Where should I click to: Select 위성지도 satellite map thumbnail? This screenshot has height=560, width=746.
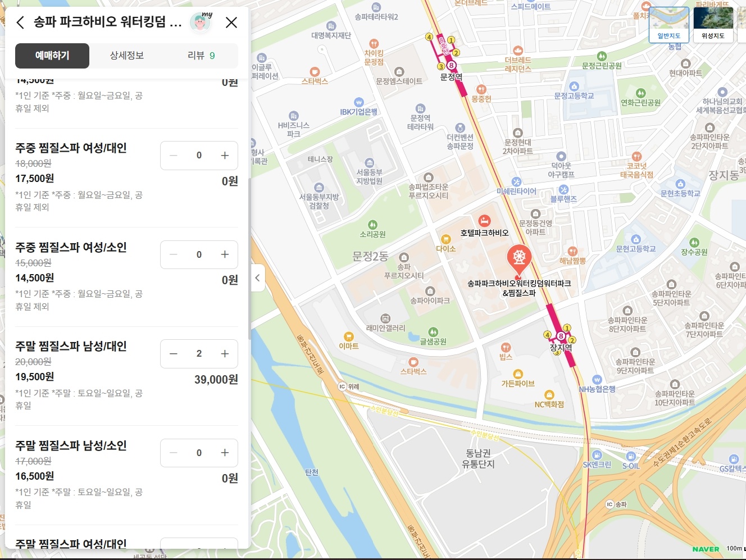click(x=713, y=25)
